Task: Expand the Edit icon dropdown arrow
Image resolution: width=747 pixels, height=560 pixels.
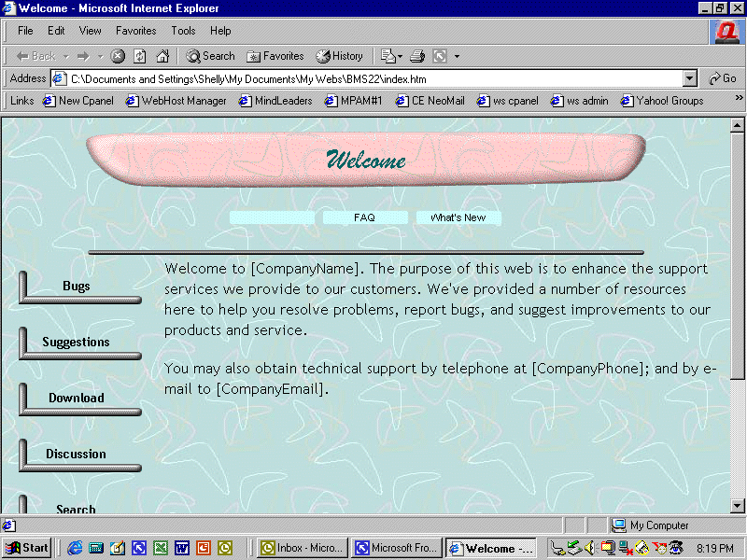Action: click(x=401, y=57)
